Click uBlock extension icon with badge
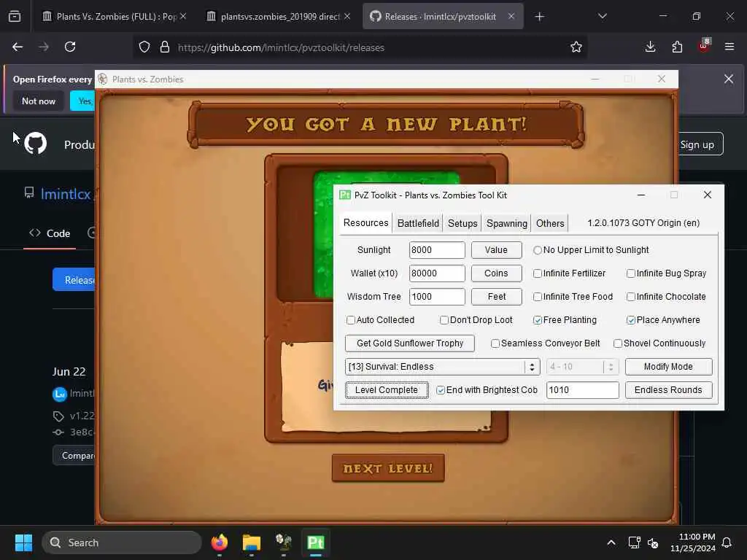This screenshot has height=560, width=747. pos(704,46)
